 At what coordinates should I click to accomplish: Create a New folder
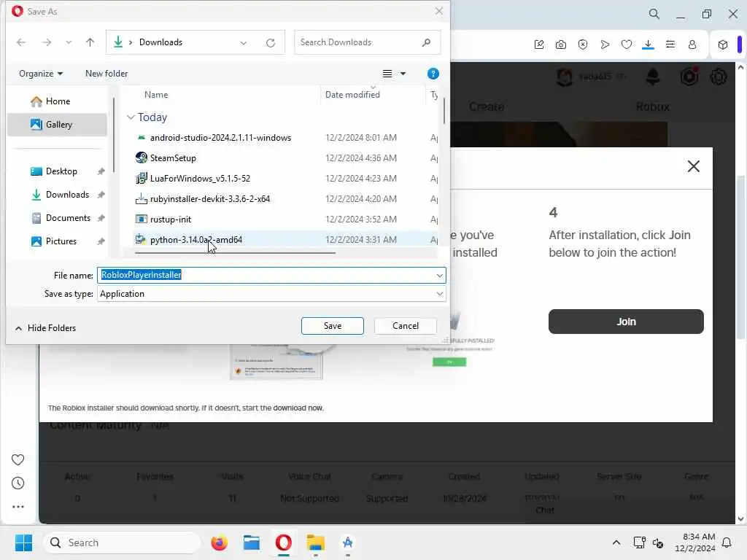pos(107,74)
